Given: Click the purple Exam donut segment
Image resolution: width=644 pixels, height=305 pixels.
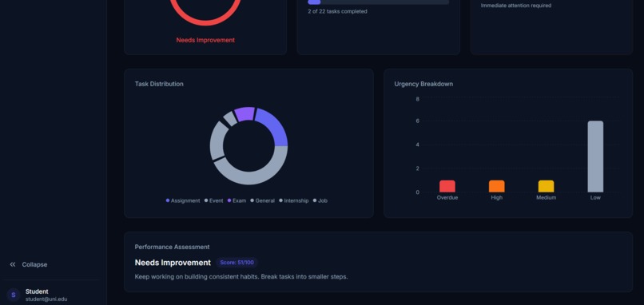Looking at the screenshot, I should 244,113.
